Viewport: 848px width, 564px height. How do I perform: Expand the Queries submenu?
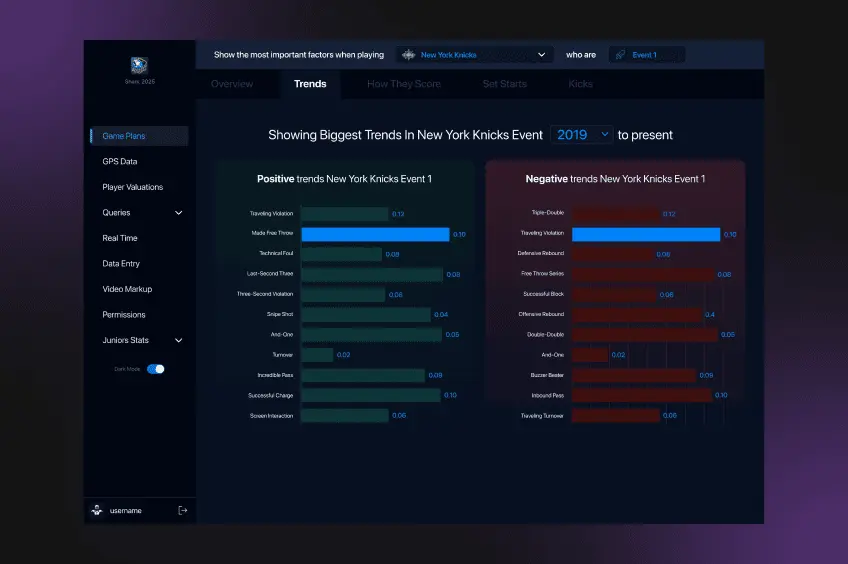[x=179, y=213]
